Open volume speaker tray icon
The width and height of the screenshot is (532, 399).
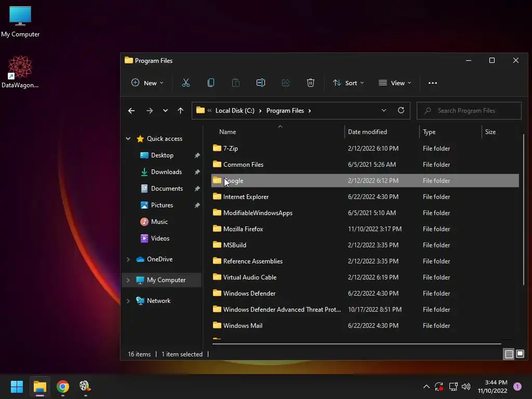click(x=466, y=387)
